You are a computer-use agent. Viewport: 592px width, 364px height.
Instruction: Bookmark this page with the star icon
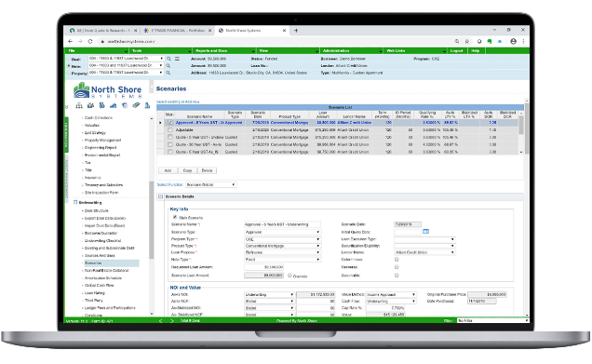click(x=467, y=42)
